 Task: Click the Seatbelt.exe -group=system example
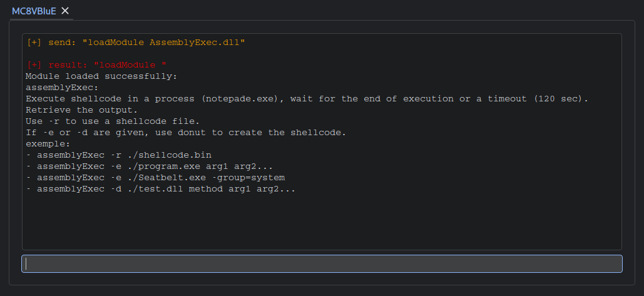[155, 178]
